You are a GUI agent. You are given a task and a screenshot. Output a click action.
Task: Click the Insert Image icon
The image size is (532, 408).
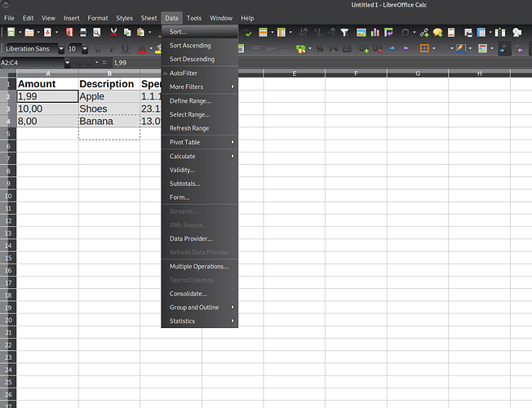coord(361,33)
